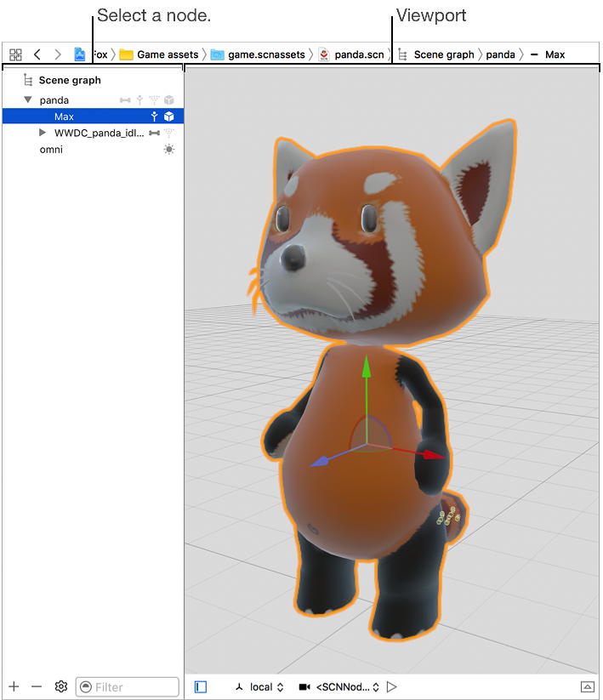
Task: Toggle the scene graph sidebar view
Action: (x=201, y=686)
